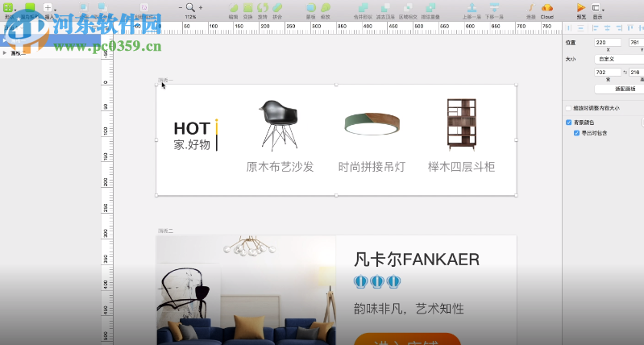Click the align left icon in the inspector
644x345 pixels.
595,28
